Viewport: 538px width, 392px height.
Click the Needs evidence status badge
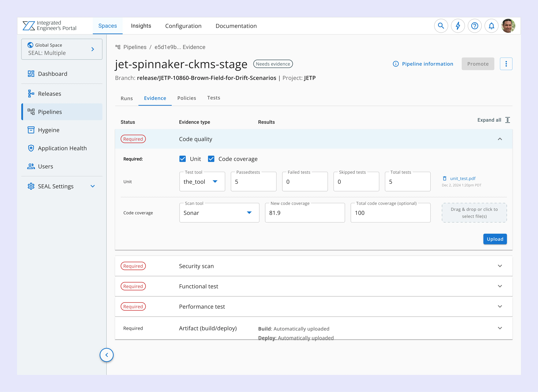coord(273,64)
